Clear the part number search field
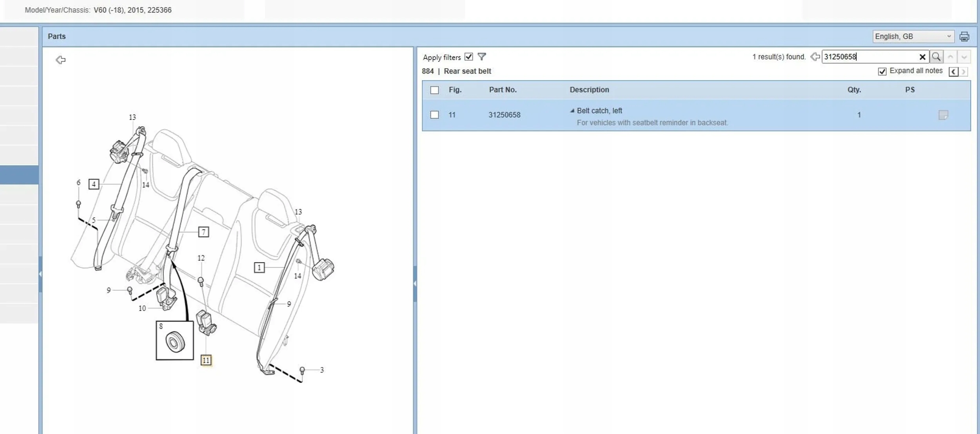 [x=922, y=57]
